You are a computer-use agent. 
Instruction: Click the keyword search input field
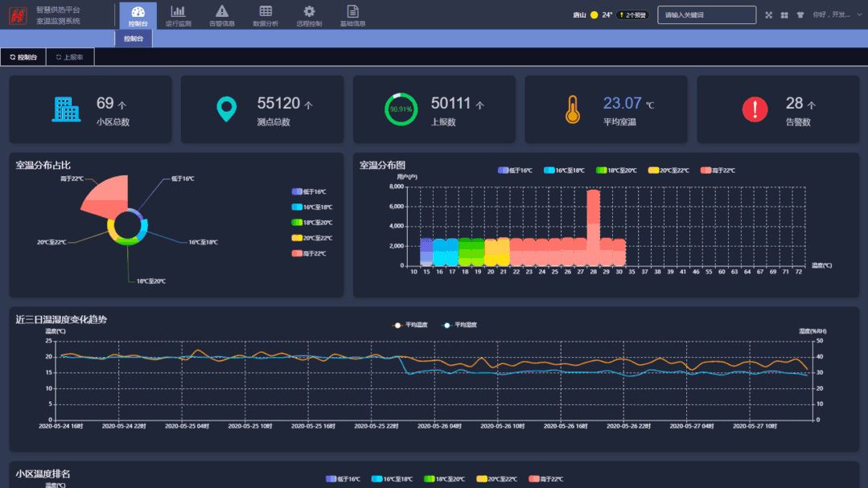[706, 14]
